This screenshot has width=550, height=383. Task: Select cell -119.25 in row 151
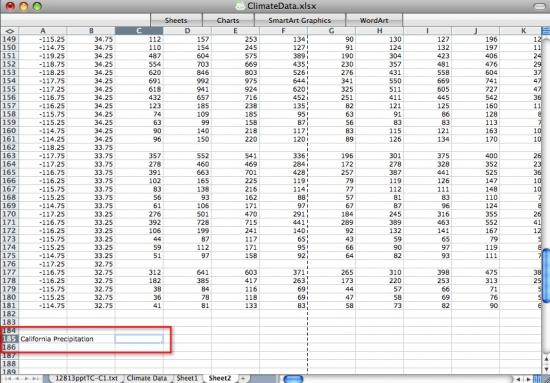coord(43,56)
